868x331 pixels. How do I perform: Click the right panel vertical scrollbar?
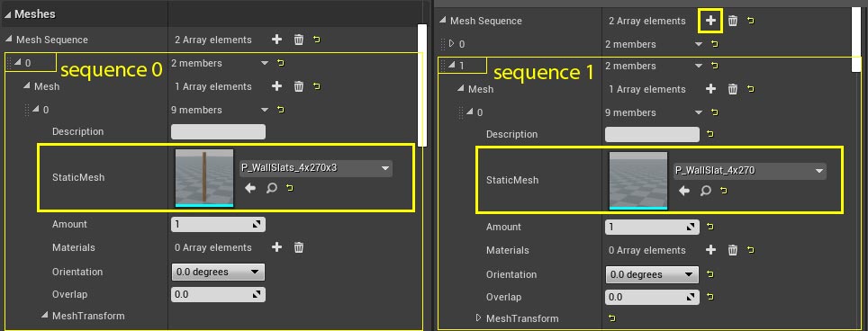857,40
